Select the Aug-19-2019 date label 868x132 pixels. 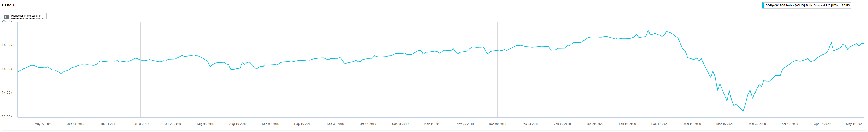tap(238, 124)
